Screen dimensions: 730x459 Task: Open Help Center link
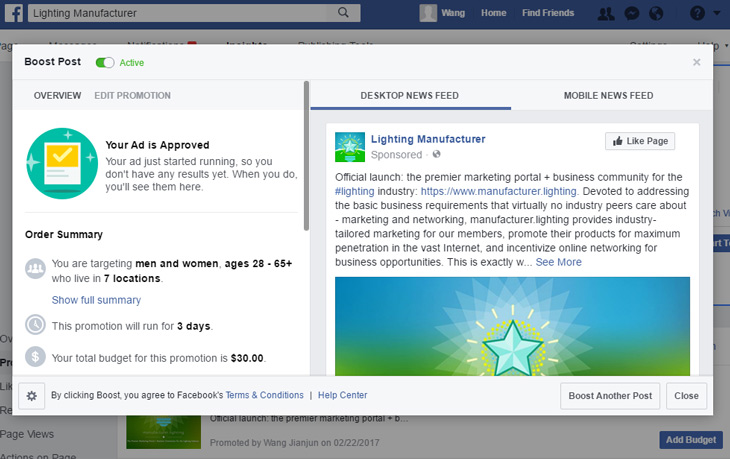(343, 395)
